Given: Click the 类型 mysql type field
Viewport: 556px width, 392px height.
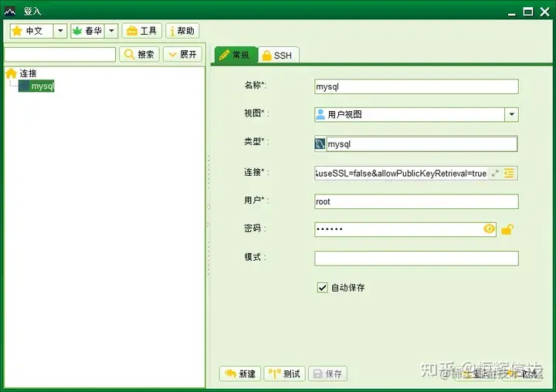Looking at the screenshot, I should (x=422, y=144).
